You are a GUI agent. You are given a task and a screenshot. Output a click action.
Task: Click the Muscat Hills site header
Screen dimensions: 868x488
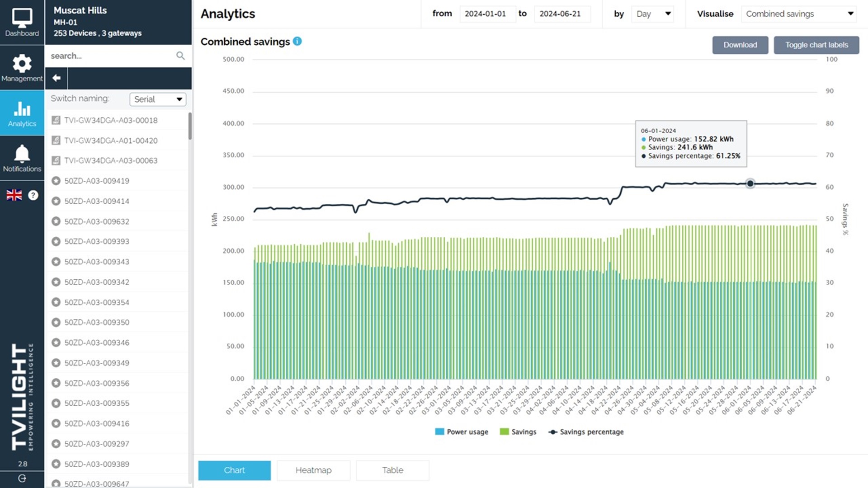[118, 22]
